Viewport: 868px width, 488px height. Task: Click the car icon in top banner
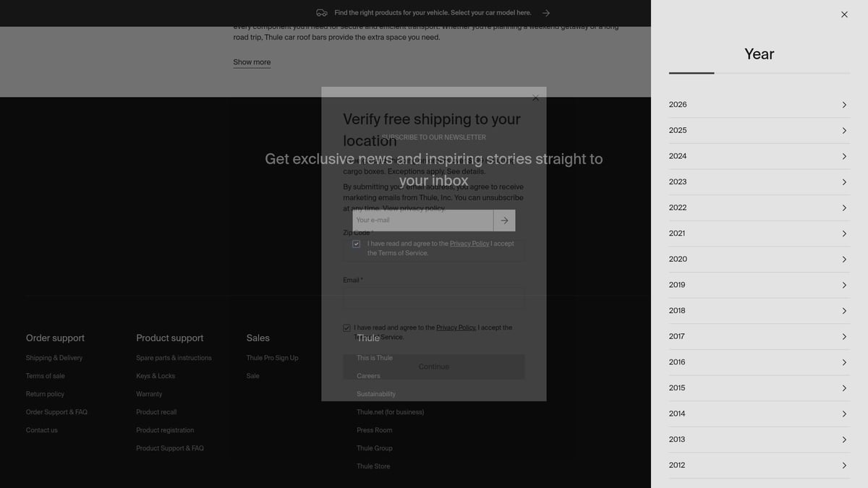[322, 13]
